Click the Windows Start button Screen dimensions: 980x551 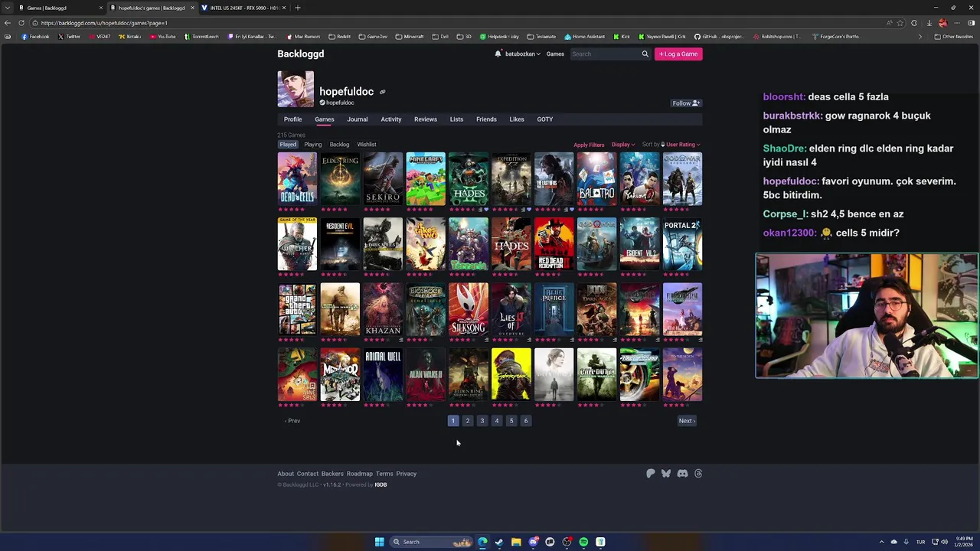coord(379,542)
